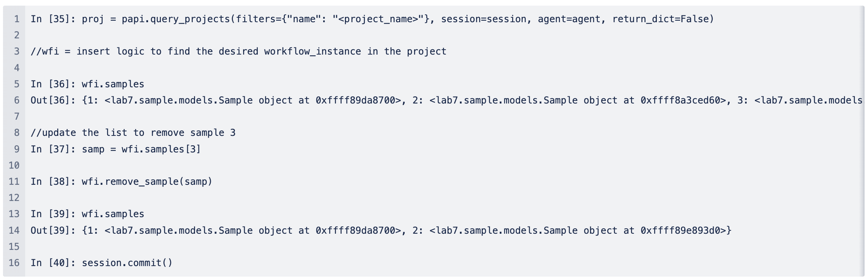Click line number 16 in gutter
This screenshot has height=280, width=868.
pyautogui.click(x=14, y=263)
